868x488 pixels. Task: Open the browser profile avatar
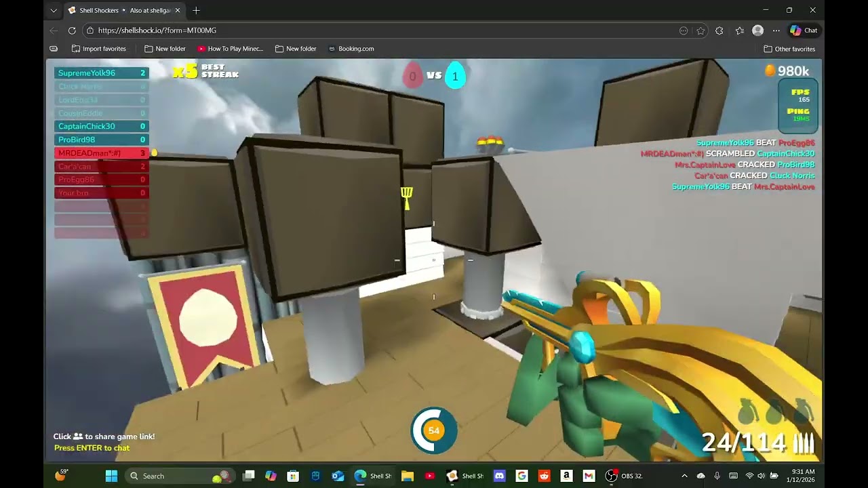point(758,30)
